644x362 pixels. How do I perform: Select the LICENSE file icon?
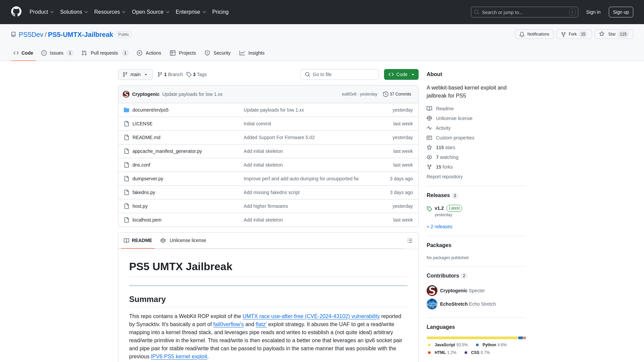(x=126, y=124)
